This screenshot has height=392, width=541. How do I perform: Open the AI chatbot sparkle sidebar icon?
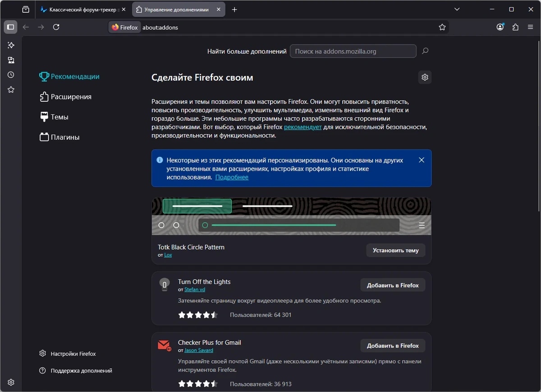click(11, 45)
